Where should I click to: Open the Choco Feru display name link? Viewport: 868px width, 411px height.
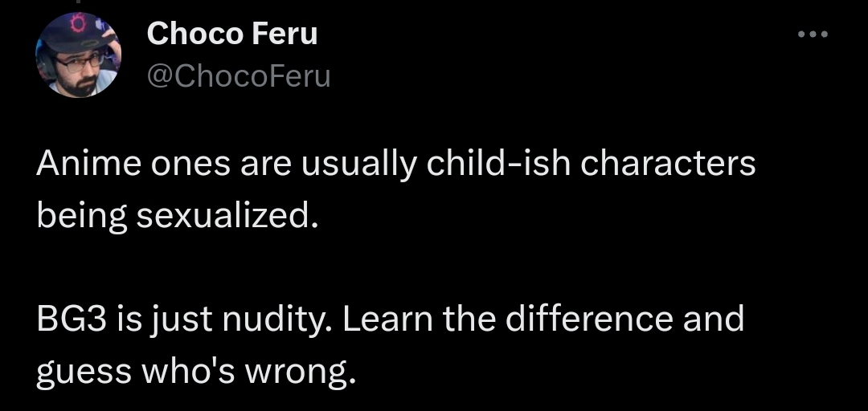[233, 34]
